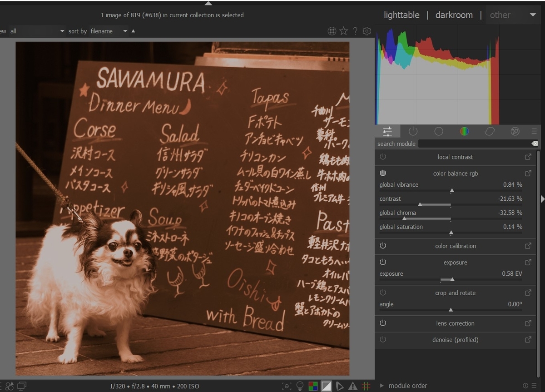Open the 'other' views dropdown

(513, 15)
